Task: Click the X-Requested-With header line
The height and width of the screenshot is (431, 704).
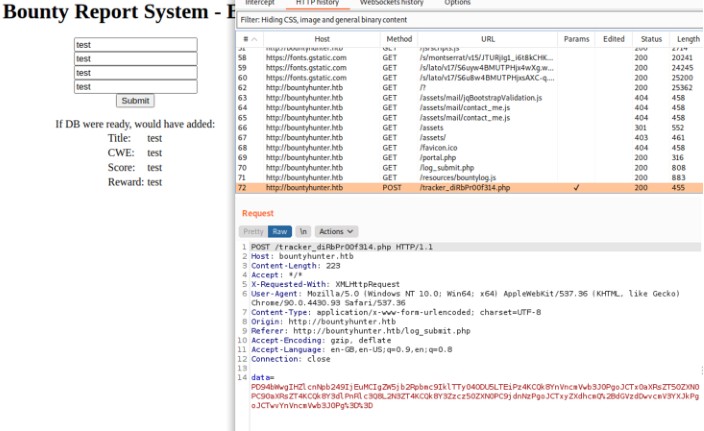Action: [x=325, y=284]
